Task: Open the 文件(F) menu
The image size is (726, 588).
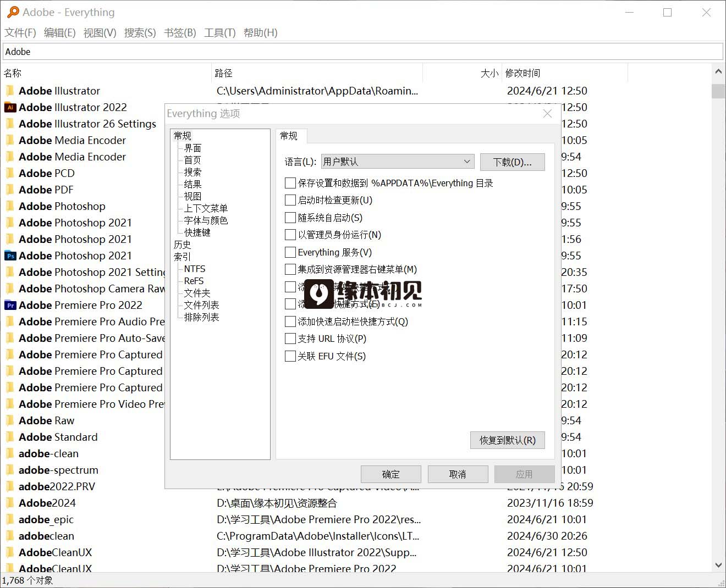Action: pos(20,33)
